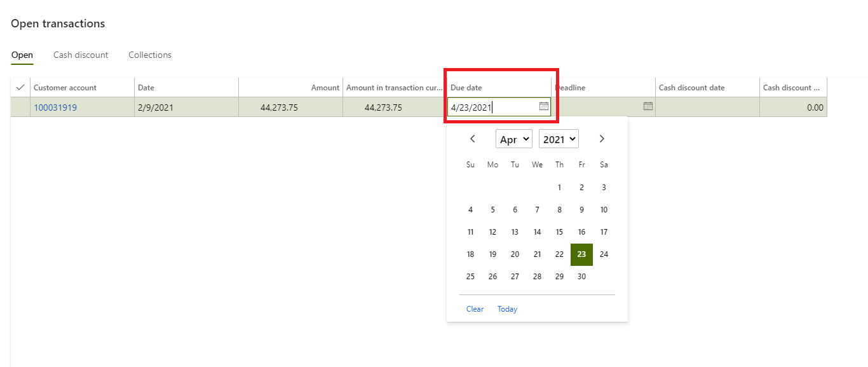Click the select-all checkmark in grid header

coord(20,87)
